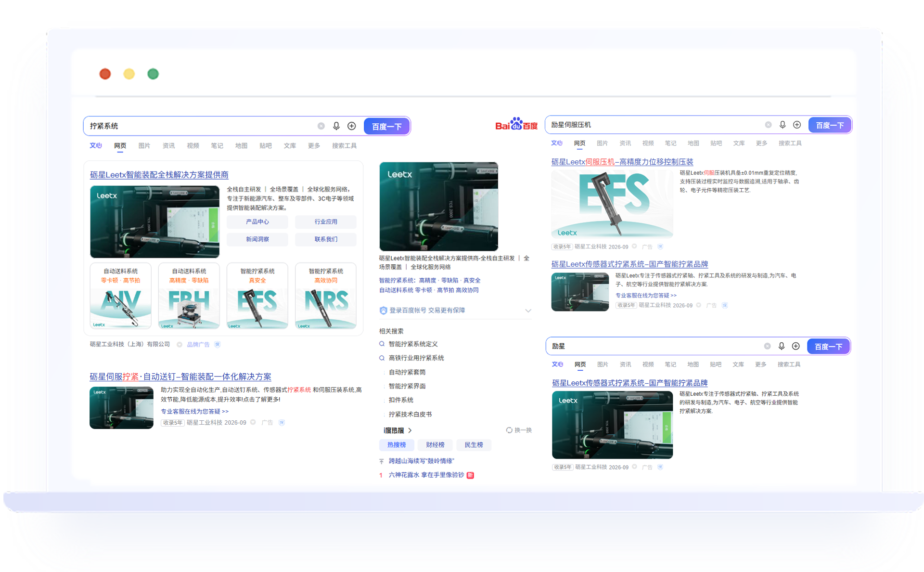Click 百度一下 button for 励星 search
This screenshot has width=924, height=572.
tap(828, 346)
